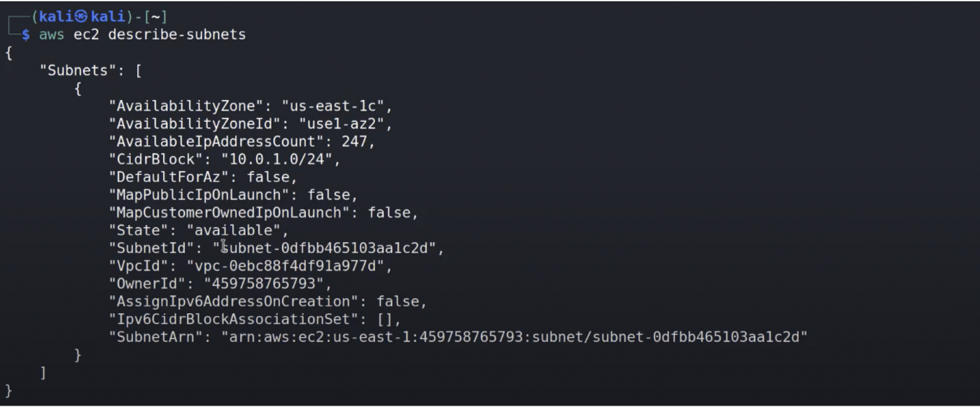Click the typed command 'aws ec2 describe-subnets'
This screenshot has width=980, height=407.
(x=143, y=34)
